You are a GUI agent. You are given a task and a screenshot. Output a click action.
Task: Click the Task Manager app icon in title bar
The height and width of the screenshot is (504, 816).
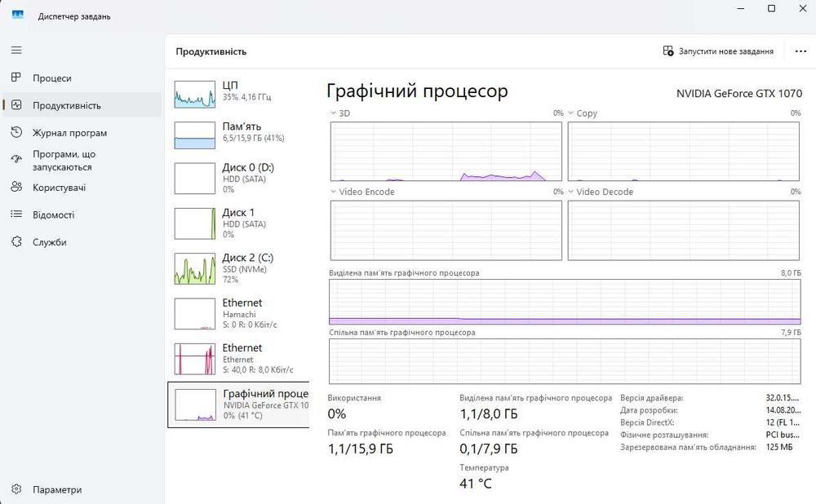(18, 15)
